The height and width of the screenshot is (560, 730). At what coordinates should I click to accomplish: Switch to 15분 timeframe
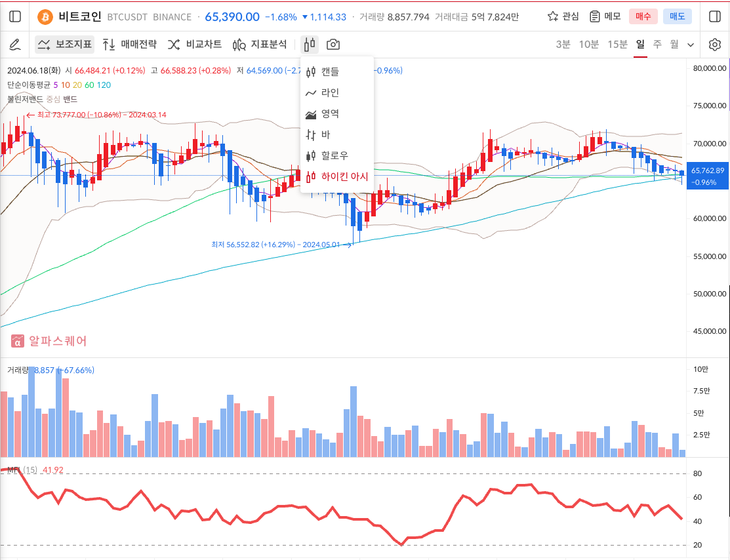617,44
